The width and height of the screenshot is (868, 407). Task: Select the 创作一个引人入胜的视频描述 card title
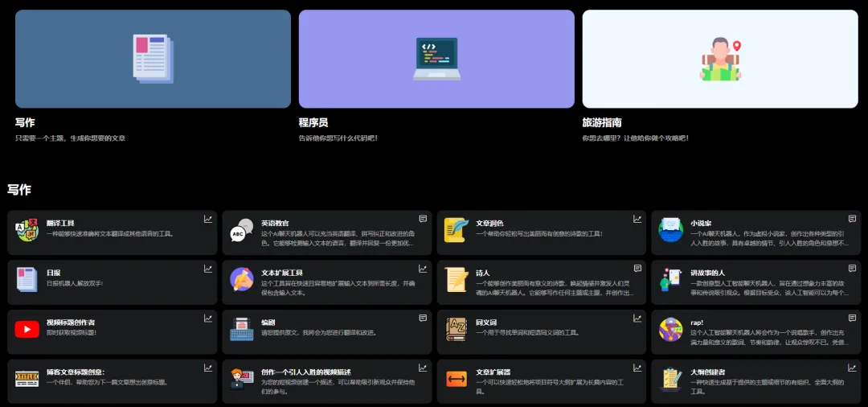306,372
